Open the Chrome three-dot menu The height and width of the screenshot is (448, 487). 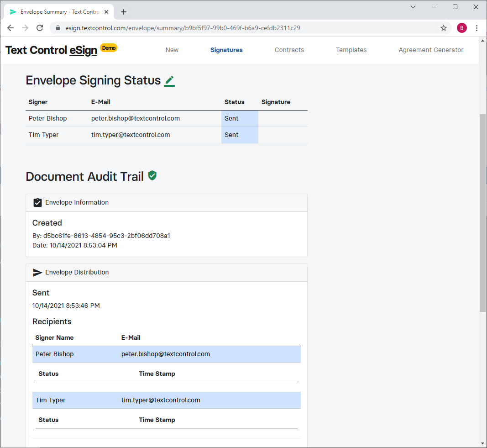click(x=477, y=28)
